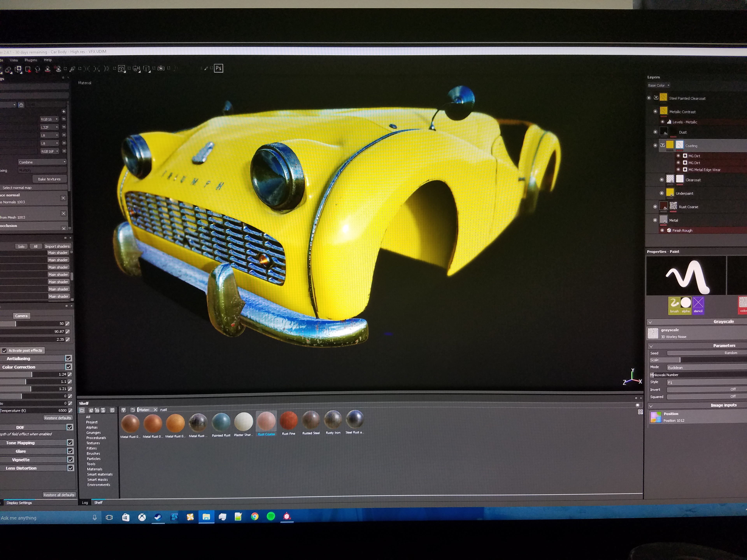Hide the Metallic Contrast layer

pyautogui.click(x=655, y=111)
